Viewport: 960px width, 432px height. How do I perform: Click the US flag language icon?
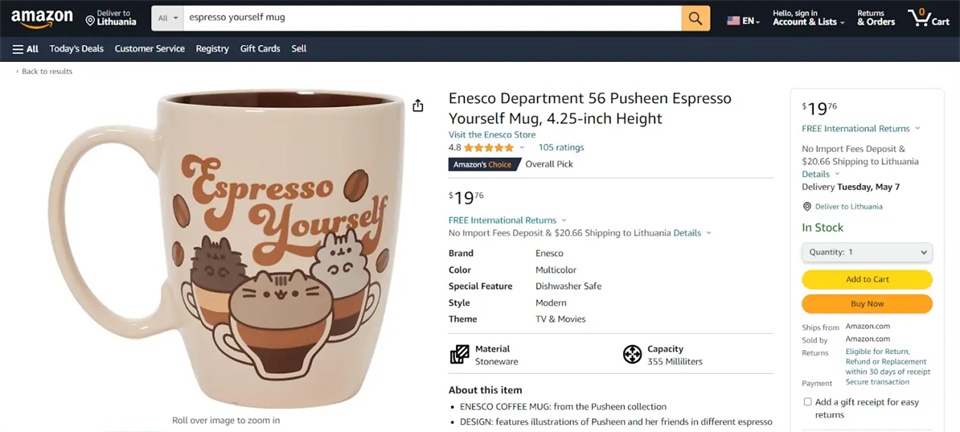pyautogui.click(x=734, y=20)
